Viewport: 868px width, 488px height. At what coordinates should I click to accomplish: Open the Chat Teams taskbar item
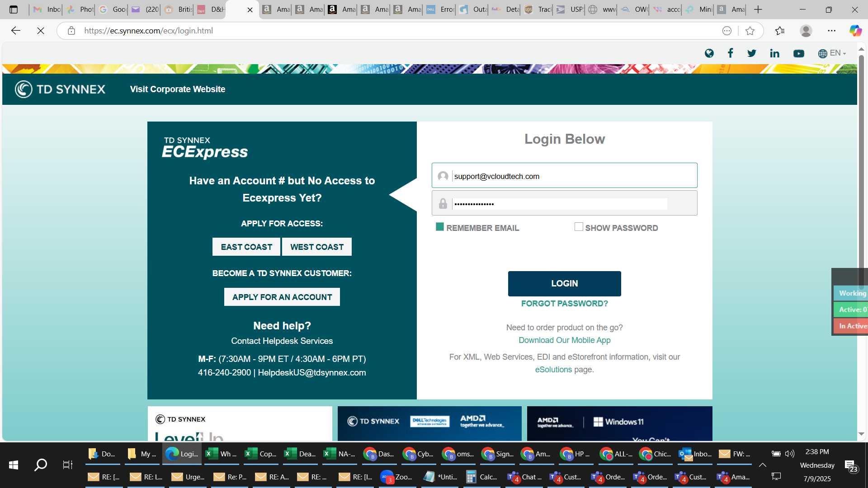(524, 477)
